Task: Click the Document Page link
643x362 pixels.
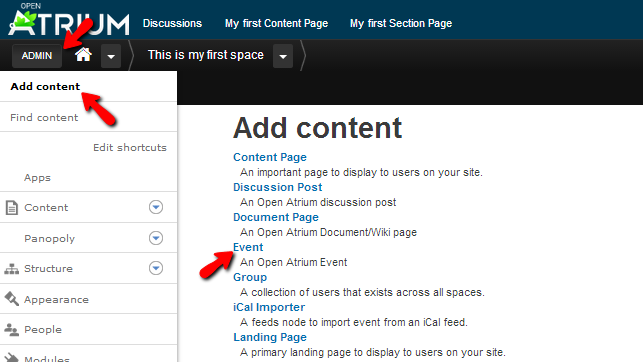Action: point(276,217)
